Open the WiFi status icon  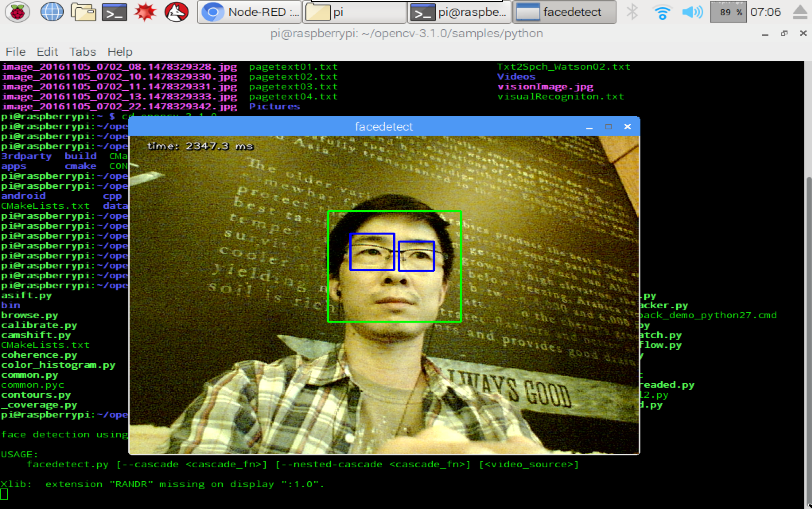(662, 12)
